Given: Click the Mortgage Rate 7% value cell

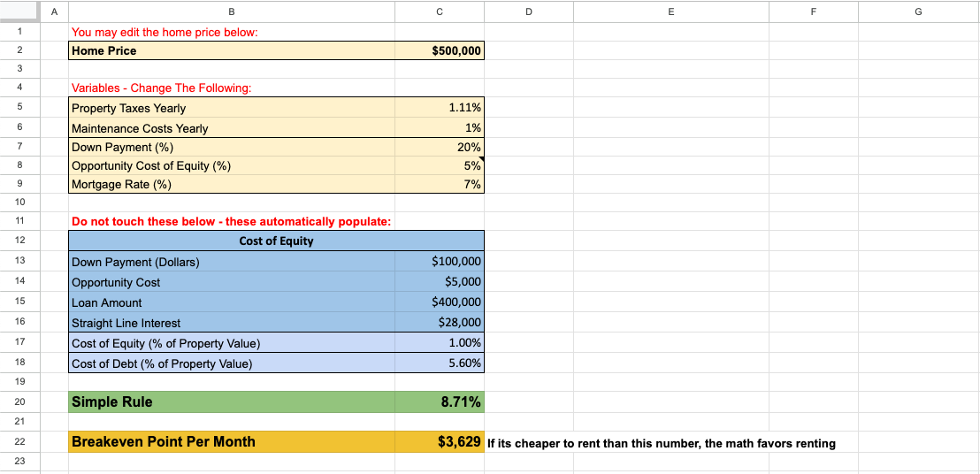Looking at the screenshot, I should click(440, 185).
